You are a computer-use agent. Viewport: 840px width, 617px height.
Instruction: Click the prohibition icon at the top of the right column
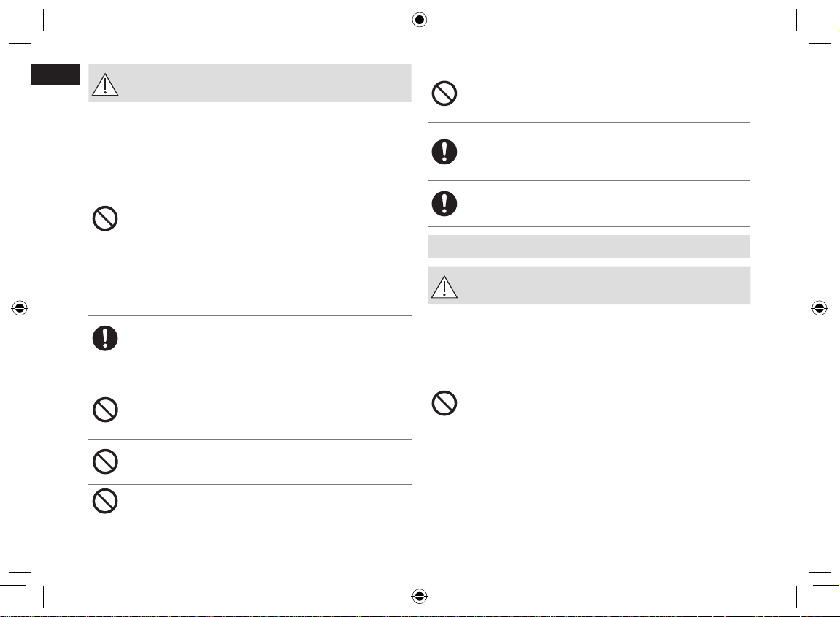click(444, 93)
